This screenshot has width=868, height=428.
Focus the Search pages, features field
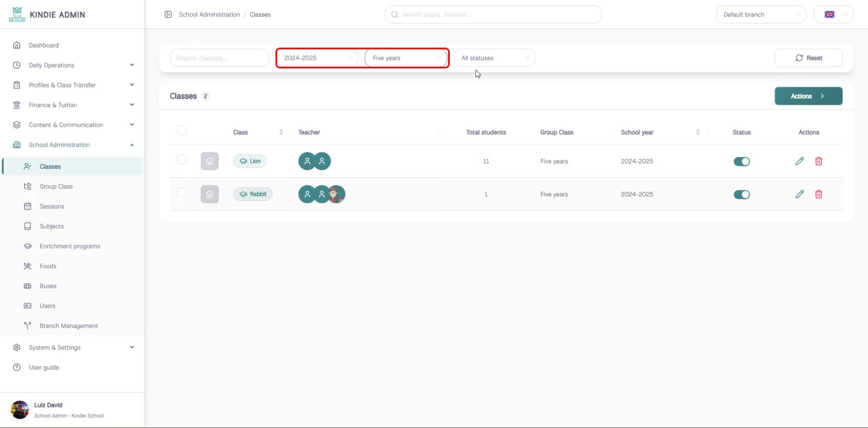click(x=493, y=15)
